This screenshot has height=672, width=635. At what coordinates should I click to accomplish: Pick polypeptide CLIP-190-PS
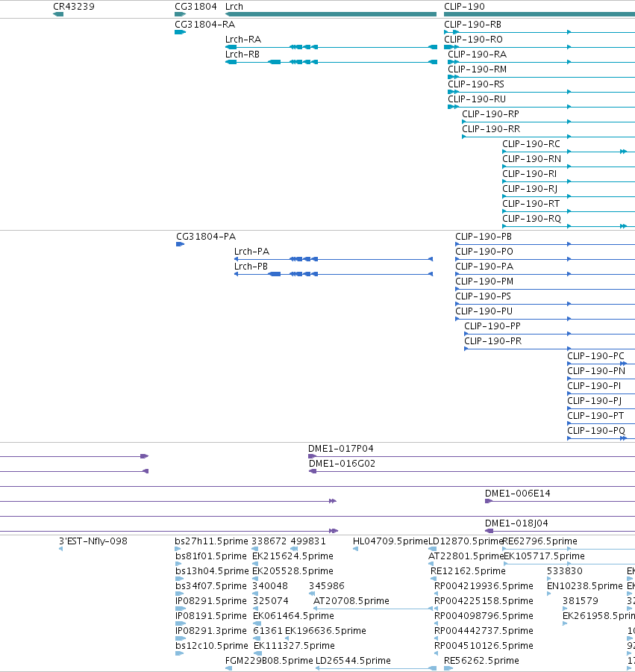point(483,296)
